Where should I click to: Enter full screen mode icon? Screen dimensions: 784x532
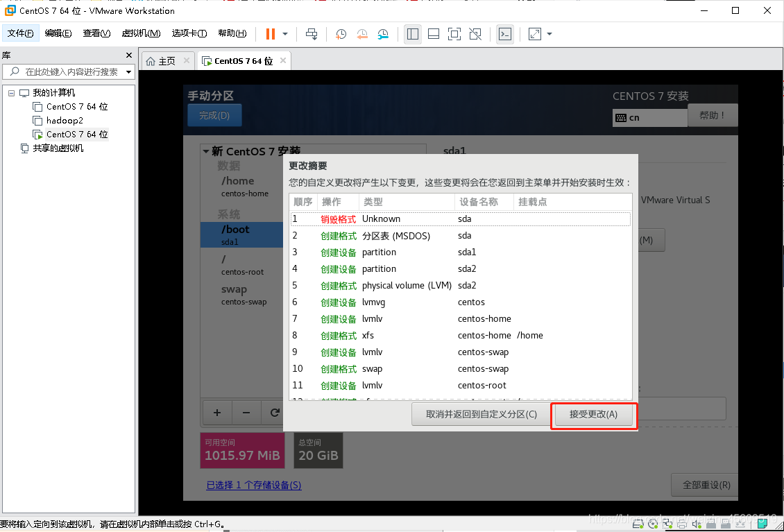454,34
